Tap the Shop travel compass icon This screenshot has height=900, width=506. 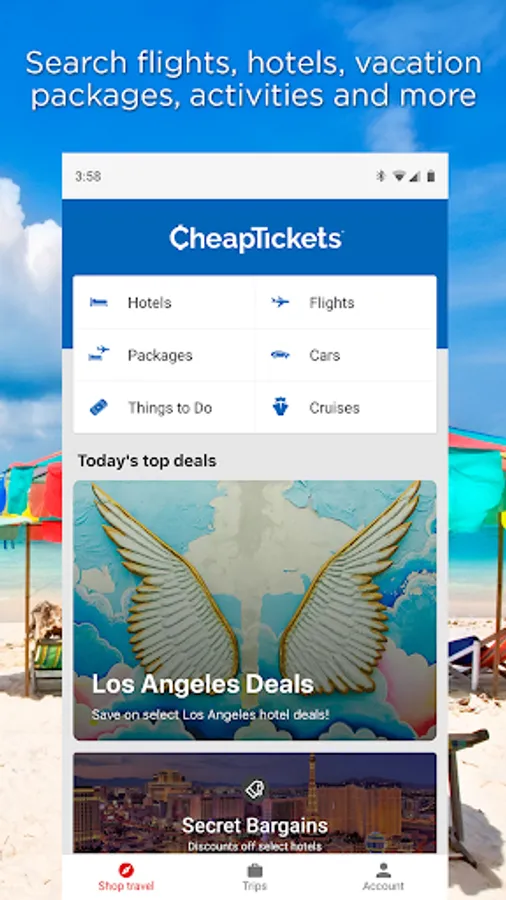126,870
